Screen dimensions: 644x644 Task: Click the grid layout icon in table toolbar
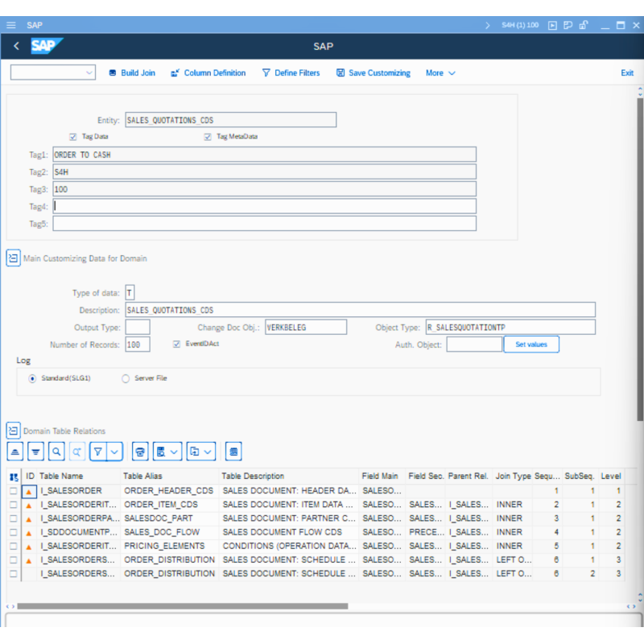coord(233,452)
